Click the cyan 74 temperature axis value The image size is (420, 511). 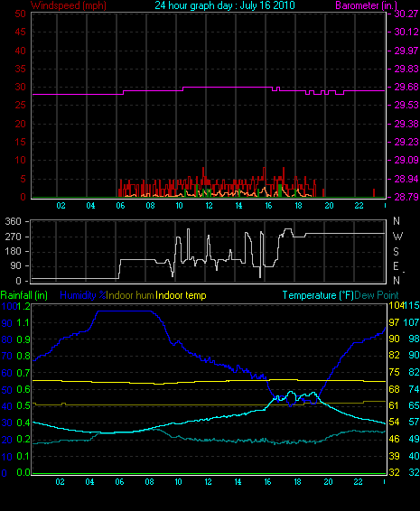coord(414,389)
